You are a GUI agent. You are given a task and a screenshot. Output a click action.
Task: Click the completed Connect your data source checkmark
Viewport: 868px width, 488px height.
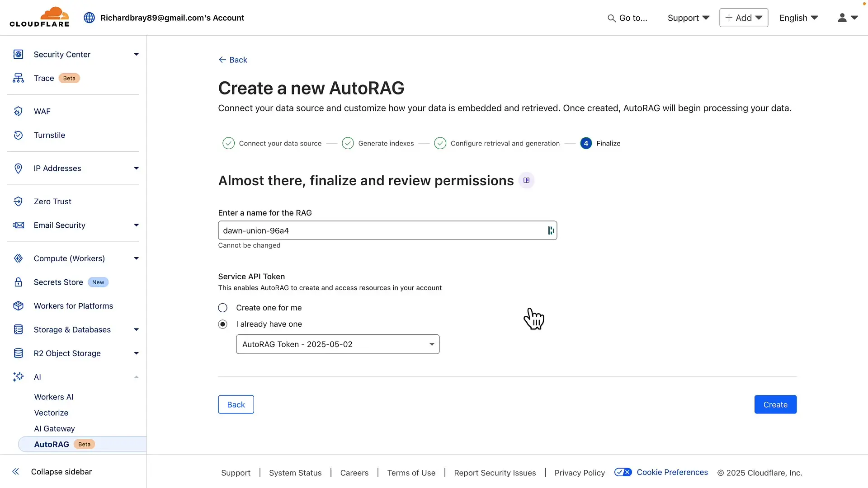pos(228,143)
